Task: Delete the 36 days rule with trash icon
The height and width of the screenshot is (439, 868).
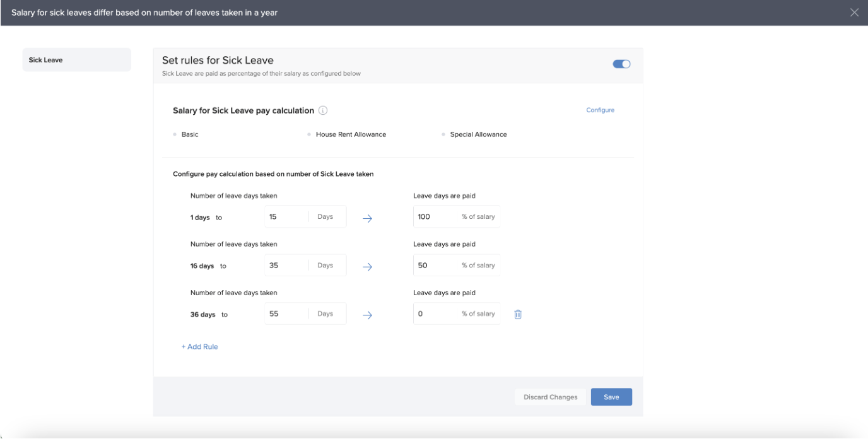Action: (x=518, y=314)
